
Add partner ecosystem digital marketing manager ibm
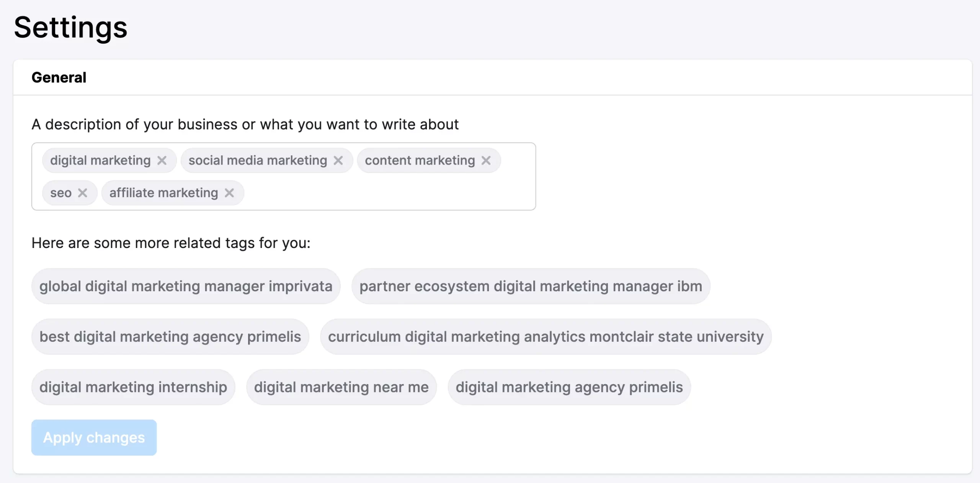[x=531, y=286]
